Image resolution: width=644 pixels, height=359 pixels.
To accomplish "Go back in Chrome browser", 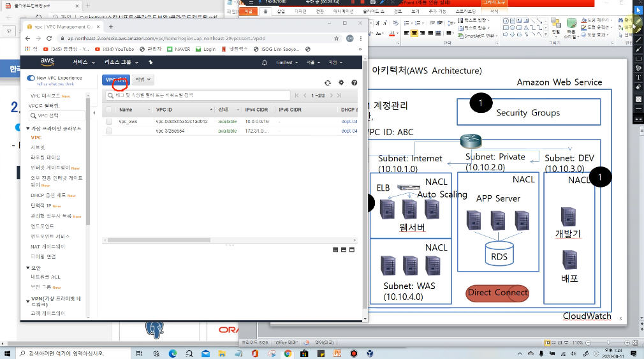I will (27, 39).
